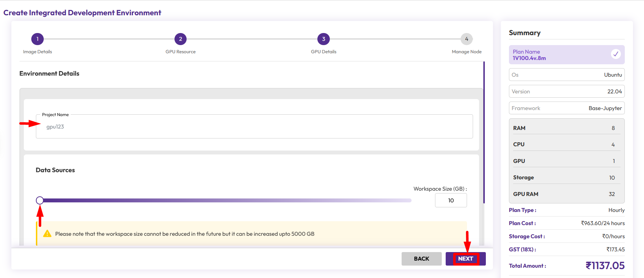The image size is (644, 278).
Task: Click the Os Ubuntu summary field
Action: click(x=567, y=75)
